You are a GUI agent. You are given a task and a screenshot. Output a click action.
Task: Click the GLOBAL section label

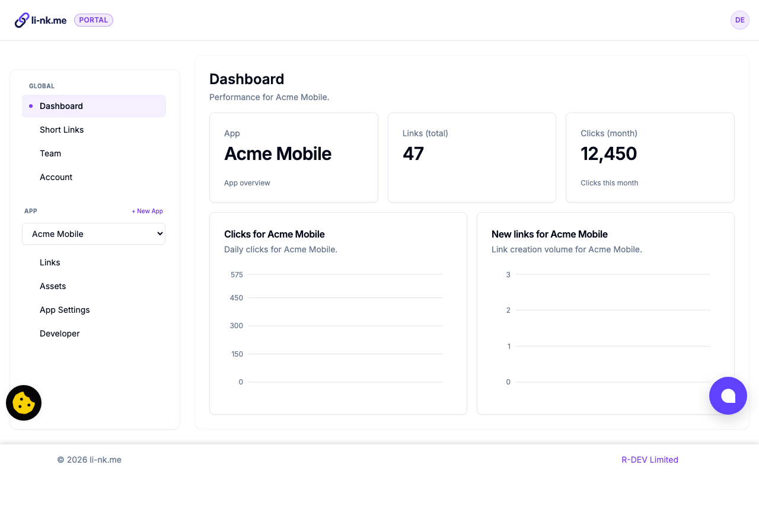coord(42,86)
